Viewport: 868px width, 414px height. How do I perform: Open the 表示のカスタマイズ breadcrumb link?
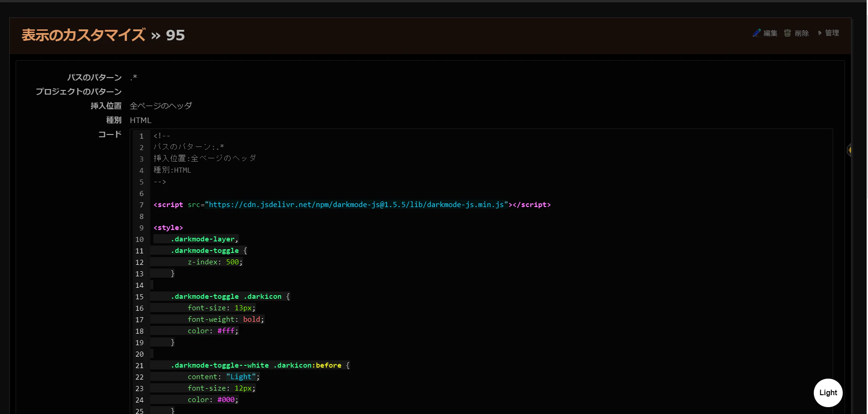[83, 35]
